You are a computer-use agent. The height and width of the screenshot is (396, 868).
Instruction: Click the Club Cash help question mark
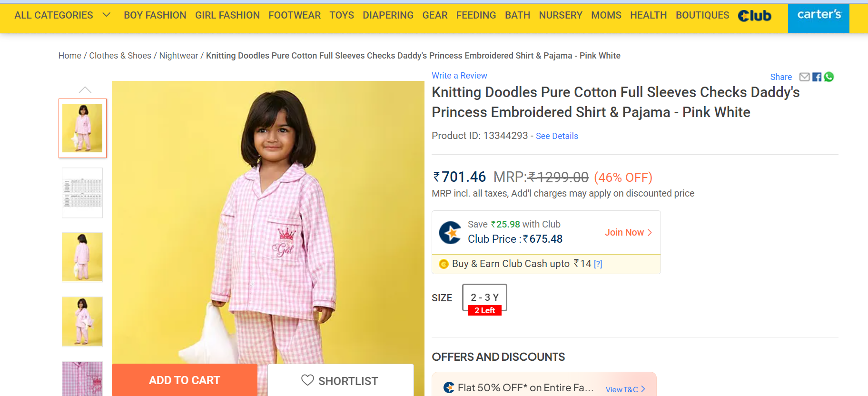(598, 264)
